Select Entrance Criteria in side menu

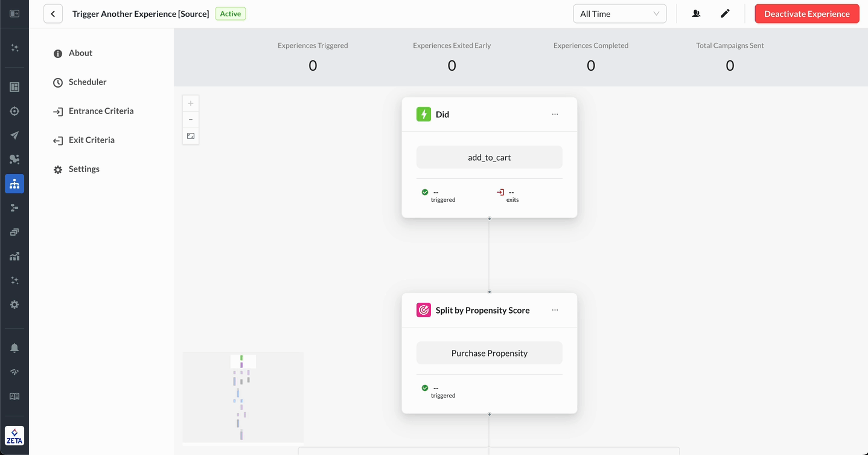click(101, 111)
